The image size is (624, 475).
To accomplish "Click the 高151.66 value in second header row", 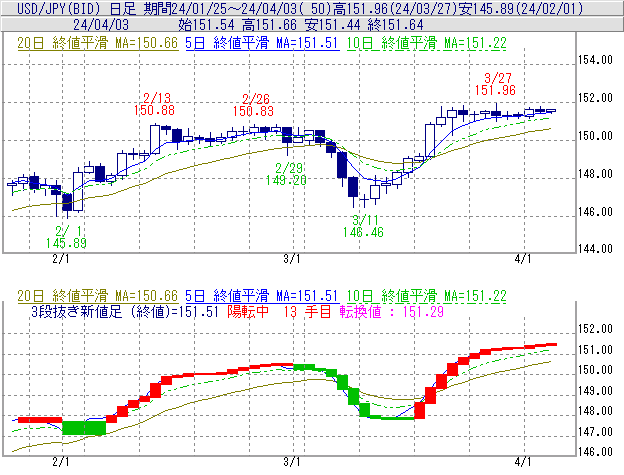I will click(269, 25).
